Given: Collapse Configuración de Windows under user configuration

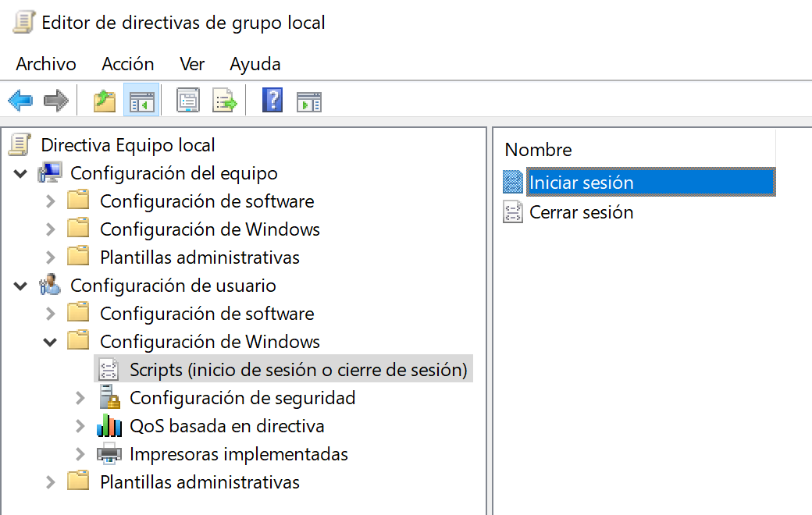Looking at the screenshot, I should (49, 341).
